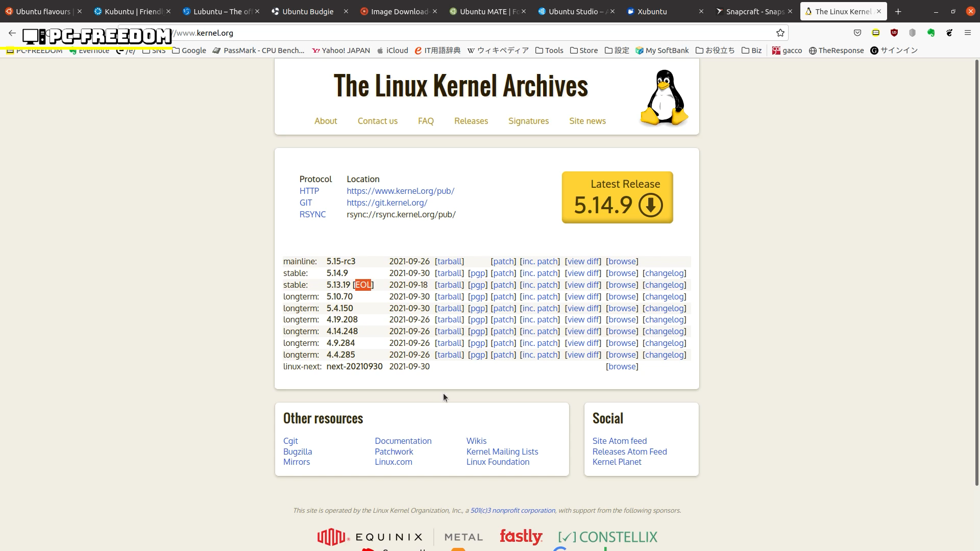
Task: Open the Firefox hamburger application menu
Action: pyautogui.click(x=967, y=33)
